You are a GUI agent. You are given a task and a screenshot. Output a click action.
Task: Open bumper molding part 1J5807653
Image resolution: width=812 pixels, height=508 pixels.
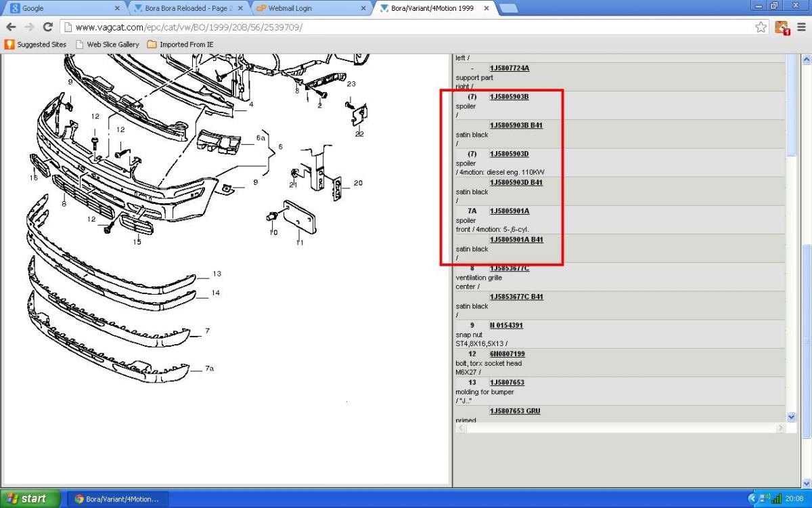click(x=507, y=382)
